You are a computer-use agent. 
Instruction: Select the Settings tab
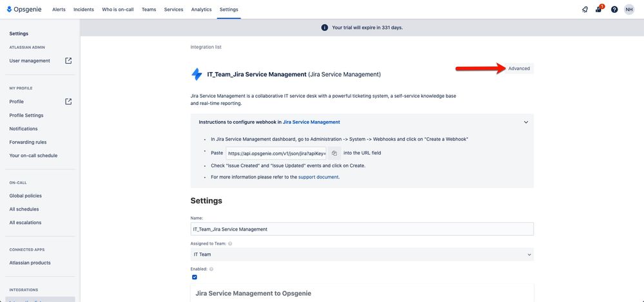pyautogui.click(x=229, y=10)
